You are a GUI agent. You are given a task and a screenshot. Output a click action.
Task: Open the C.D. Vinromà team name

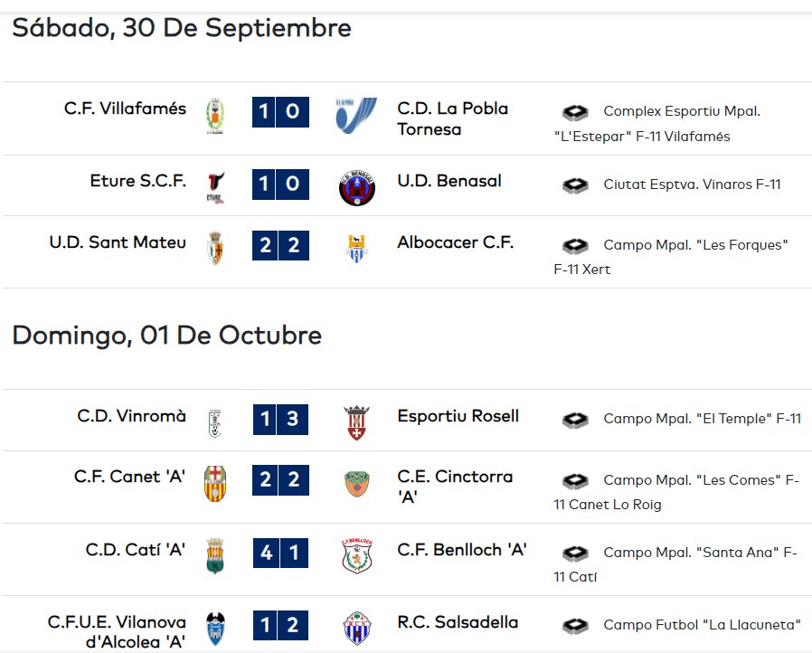coord(131,416)
